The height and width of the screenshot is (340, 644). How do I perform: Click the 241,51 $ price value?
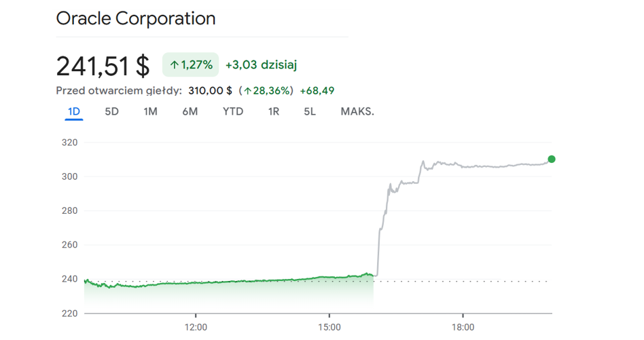pos(103,66)
